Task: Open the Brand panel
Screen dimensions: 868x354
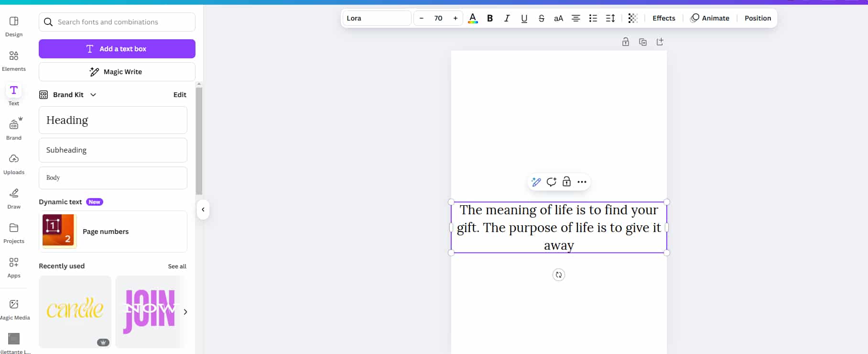Action: 14,130
